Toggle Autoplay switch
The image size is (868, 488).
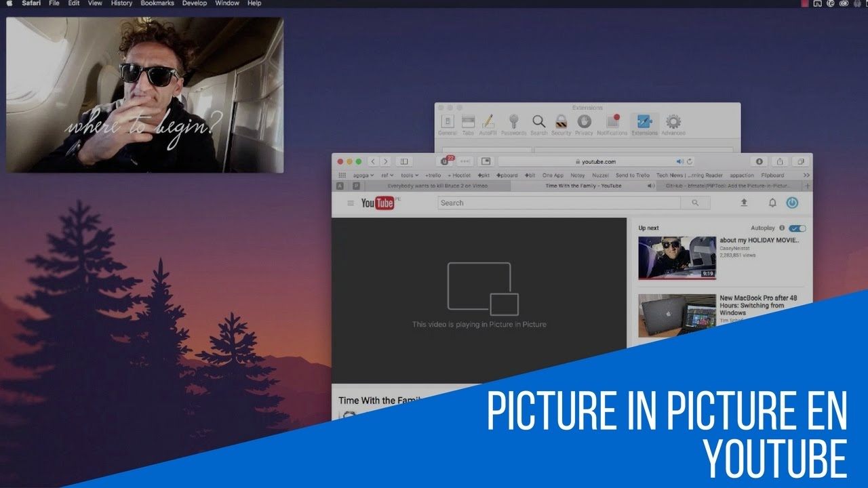point(797,228)
